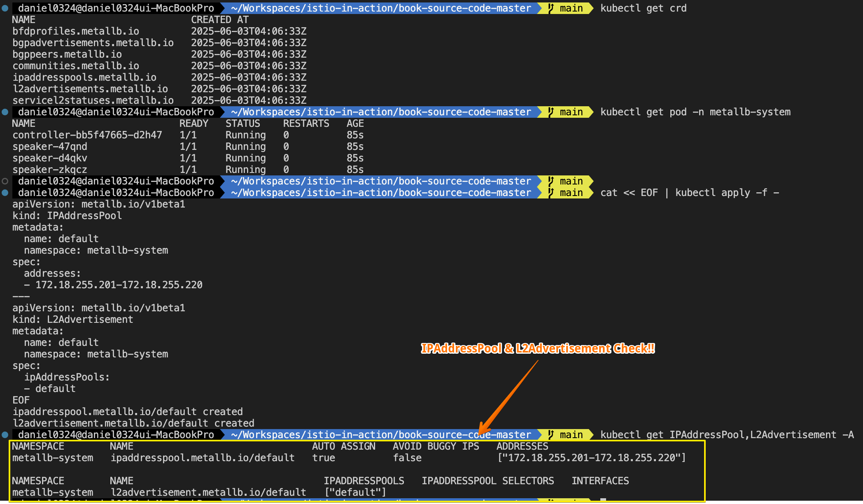The image size is (863, 504).
Task: Click blue dot on "kubectl get pod" prompt
Action: click(x=5, y=112)
